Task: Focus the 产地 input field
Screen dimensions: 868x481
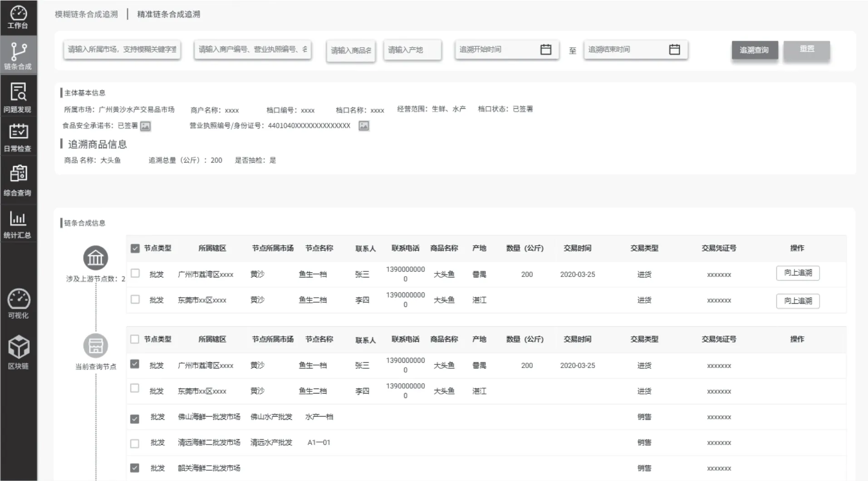Action: click(412, 50)
